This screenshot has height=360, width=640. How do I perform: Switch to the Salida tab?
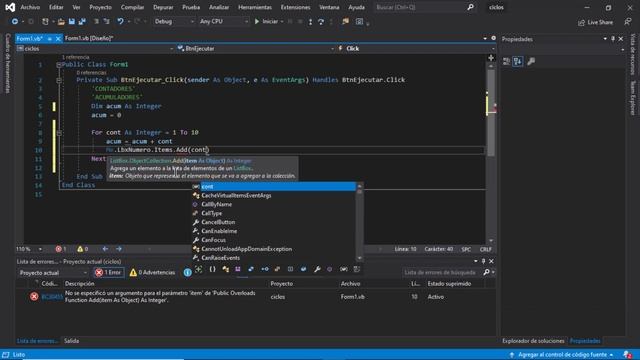tap(71, 341)
